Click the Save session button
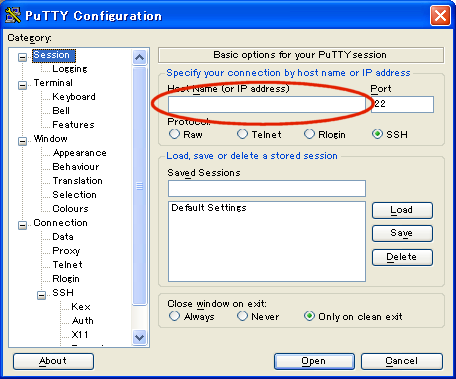The image size is (456, 379). tap(402, 233)
